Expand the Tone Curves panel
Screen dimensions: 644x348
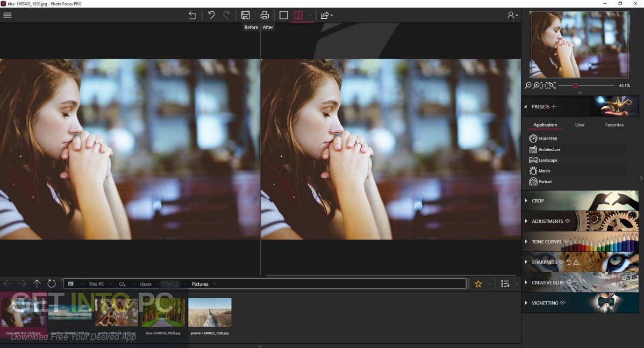526,242
